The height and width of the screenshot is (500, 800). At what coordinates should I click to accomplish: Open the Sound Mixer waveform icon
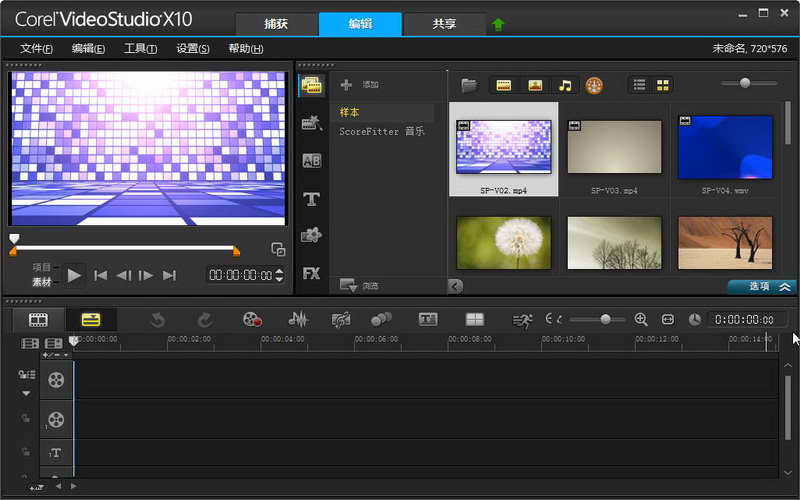coord(297,320)
